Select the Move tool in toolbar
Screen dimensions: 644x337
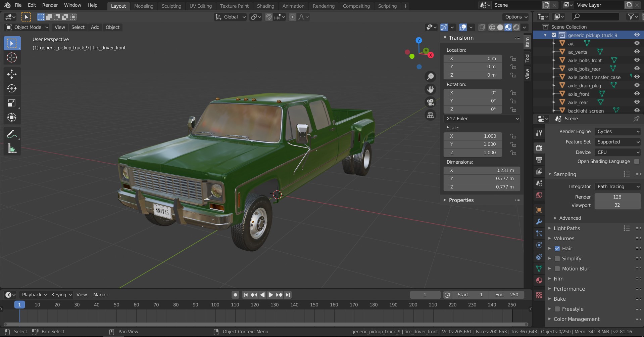[12, 74]
